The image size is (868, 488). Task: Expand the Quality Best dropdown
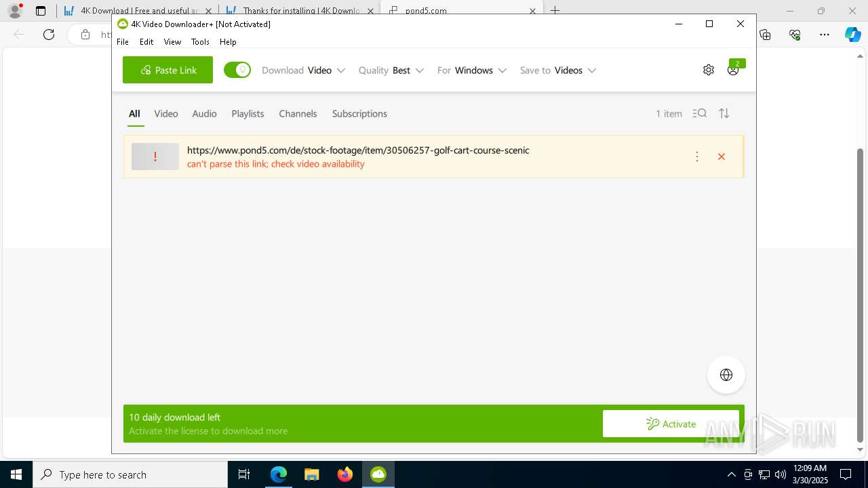click(x=391, y=70)
